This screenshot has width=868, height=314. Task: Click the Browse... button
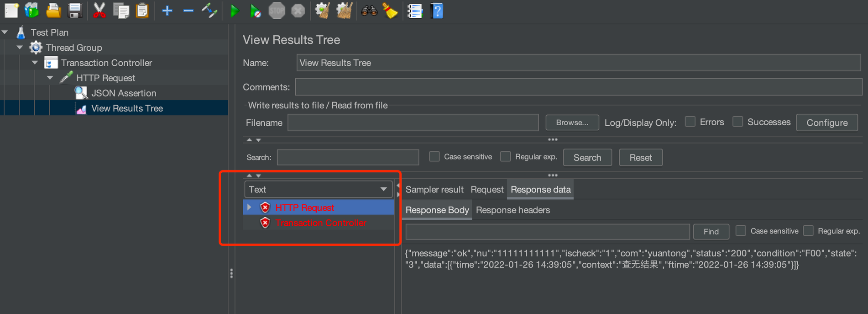point(572,122)
